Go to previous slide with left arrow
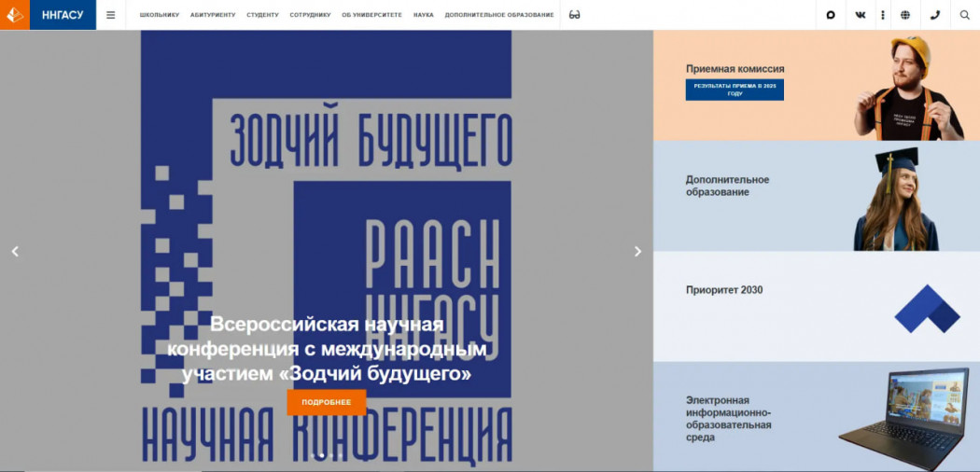Image resolution: width=980 pixels, height=472 pixels. pyautogui.click(x=15, y=251)
